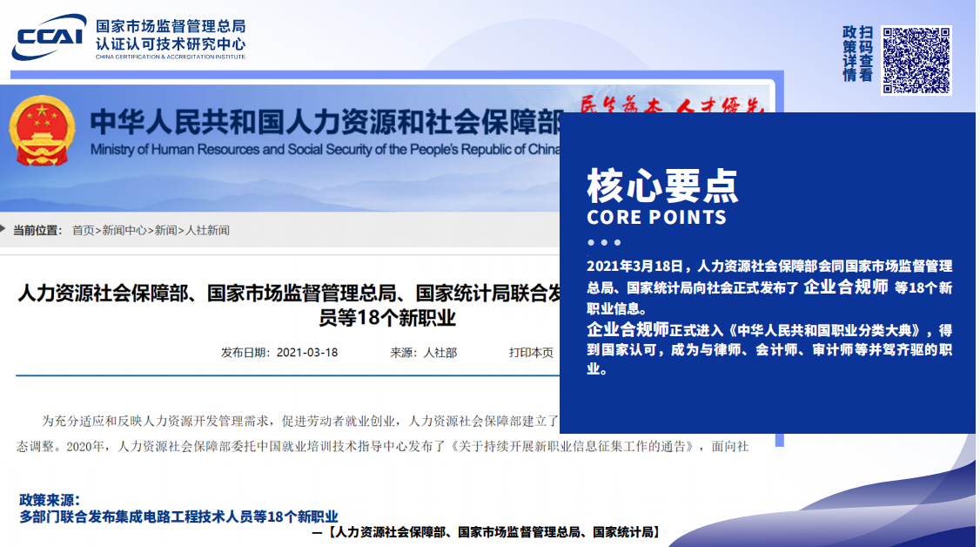This screenshot has height=547, width=980.
Task: Open the 人社新闻 breadcrumb link
Action: pos(207,231)
